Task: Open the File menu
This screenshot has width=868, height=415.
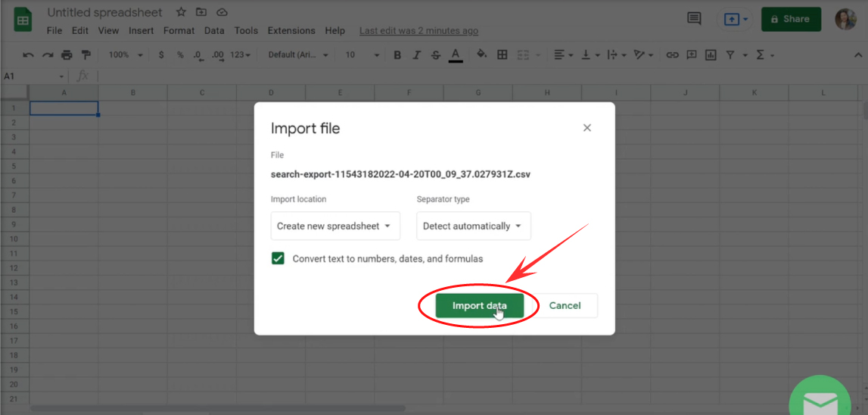Action: 54,30
